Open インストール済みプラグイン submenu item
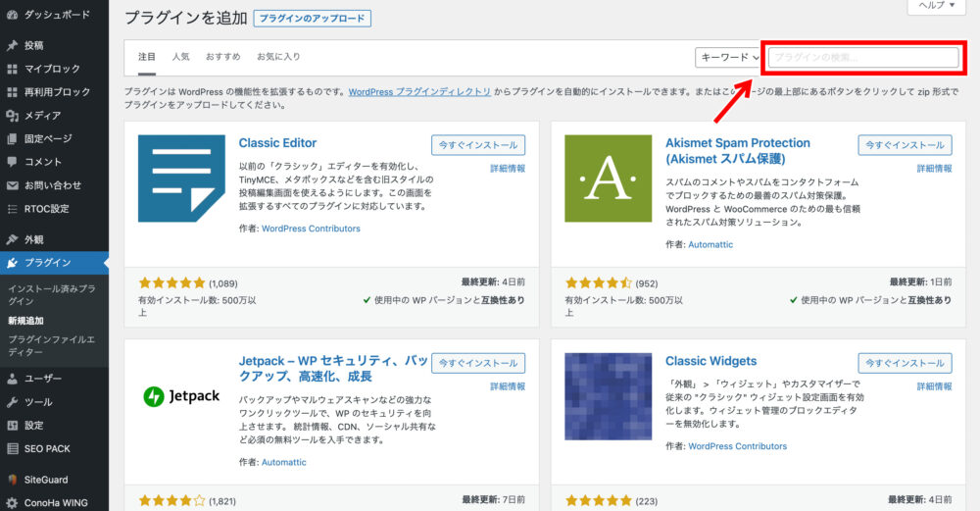The height and width of the screenshot is (511, 980). click(x=51, y=295)
